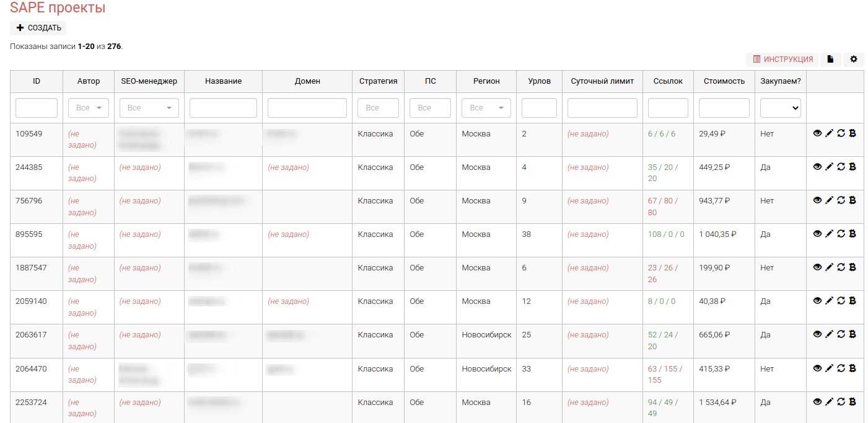Sort table by the Стоимость column header
Screen dimensions: 868x423
point(724,81)
